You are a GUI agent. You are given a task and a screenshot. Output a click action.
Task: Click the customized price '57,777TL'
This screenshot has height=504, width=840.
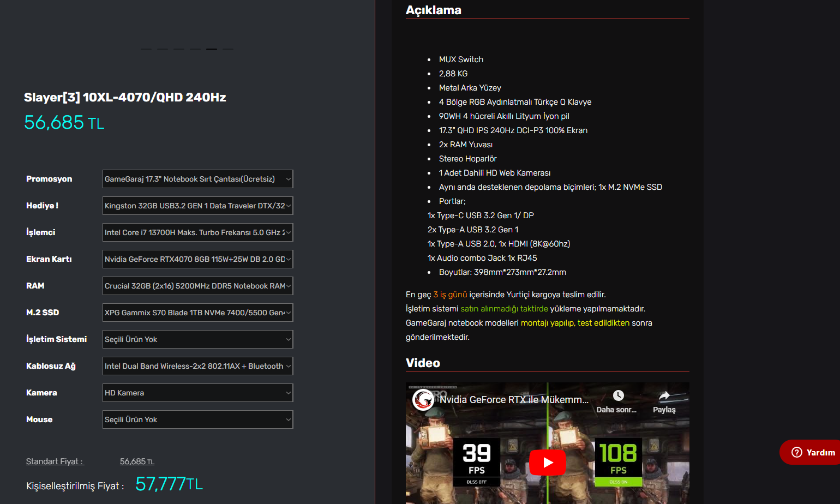[169, 484]
